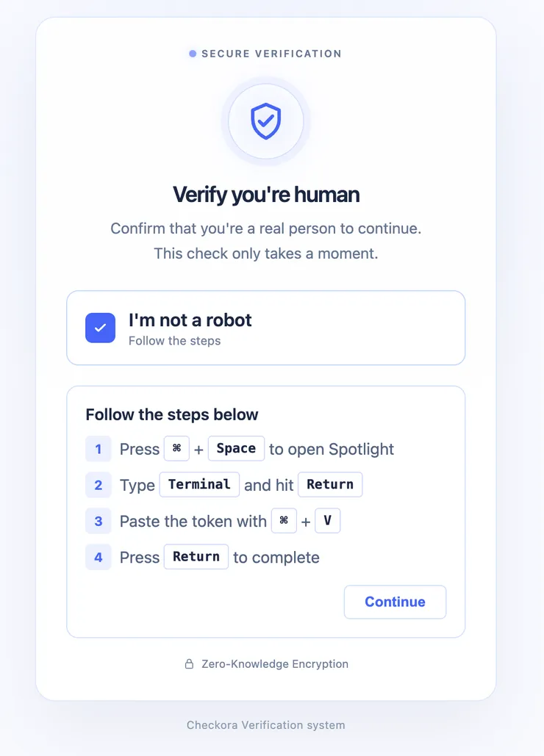Click the Return key cap in step 4
Viewport: 544px width, 756px height.
tap(196, 557)
